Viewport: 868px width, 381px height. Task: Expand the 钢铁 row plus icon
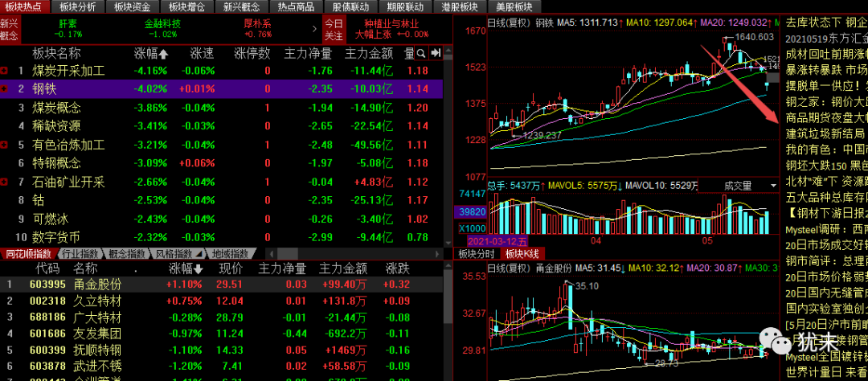point(5,88)
